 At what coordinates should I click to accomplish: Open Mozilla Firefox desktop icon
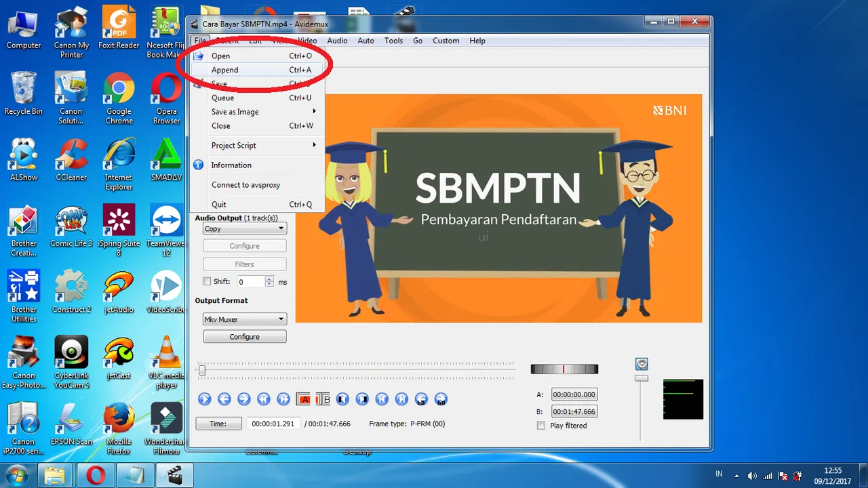119,429
